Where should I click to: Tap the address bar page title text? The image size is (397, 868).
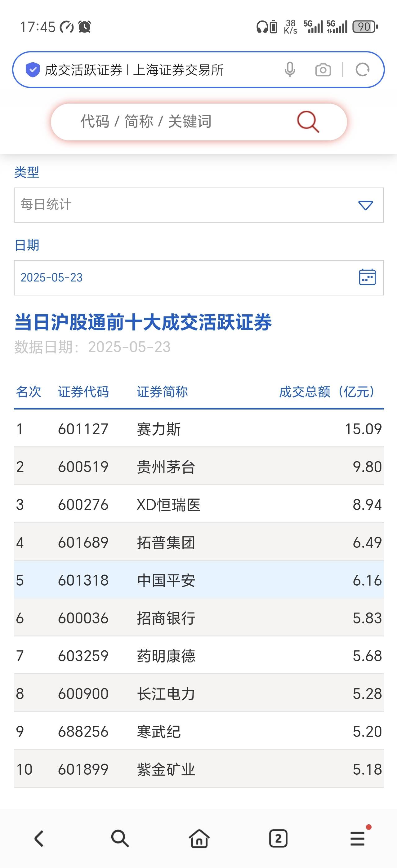pos(134,70)
